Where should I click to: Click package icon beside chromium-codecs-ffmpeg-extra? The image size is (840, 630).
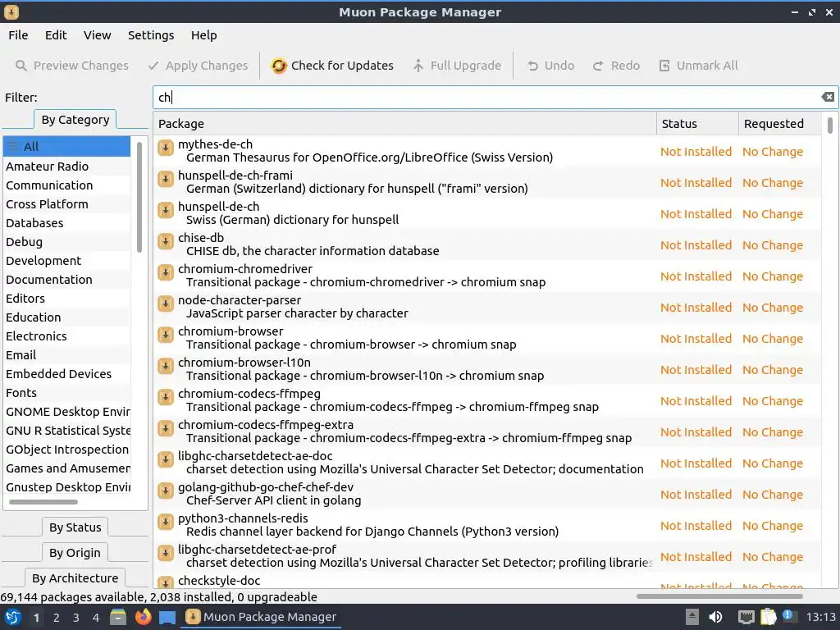[166, 428]
